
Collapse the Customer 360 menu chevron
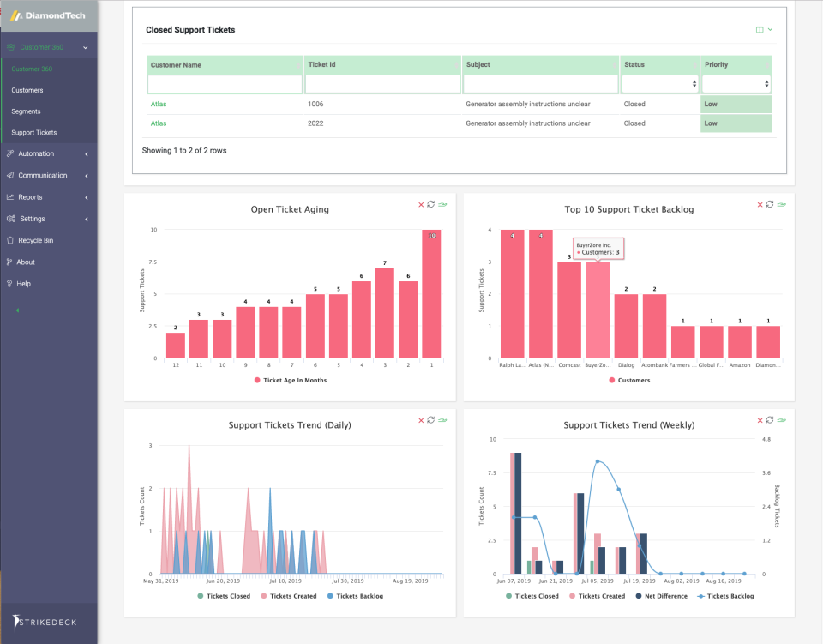(86, 48)
